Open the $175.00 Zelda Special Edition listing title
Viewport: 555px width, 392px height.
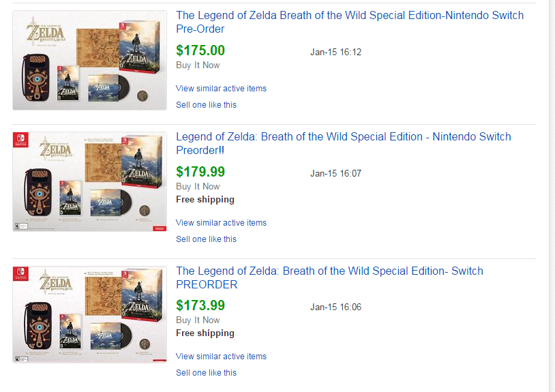tap(350, 22)
